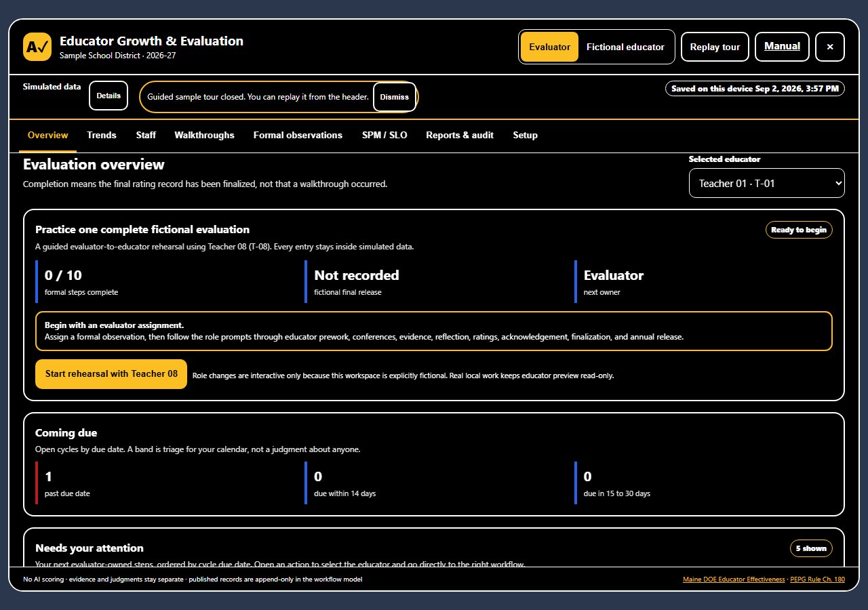This screenshot has height=610, width=868.
Task: Click Practice one complete fictional evaluation heading
Action: 142,230
